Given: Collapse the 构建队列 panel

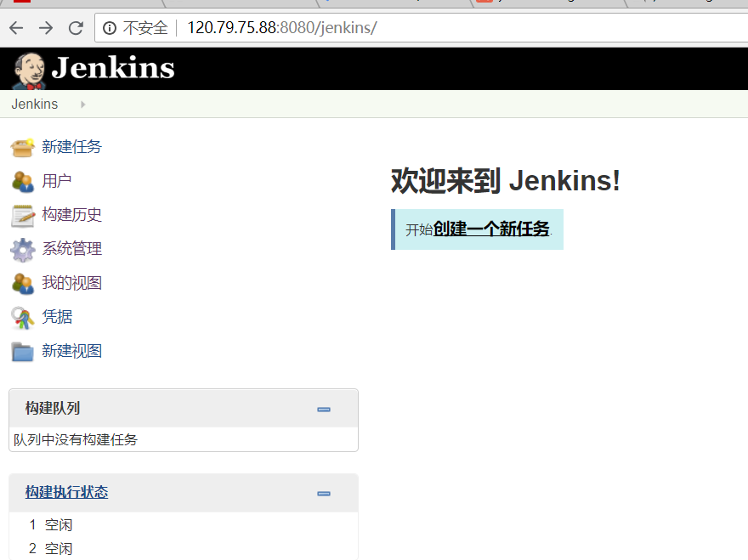Looking at the screenshot, I should [324, 410].
